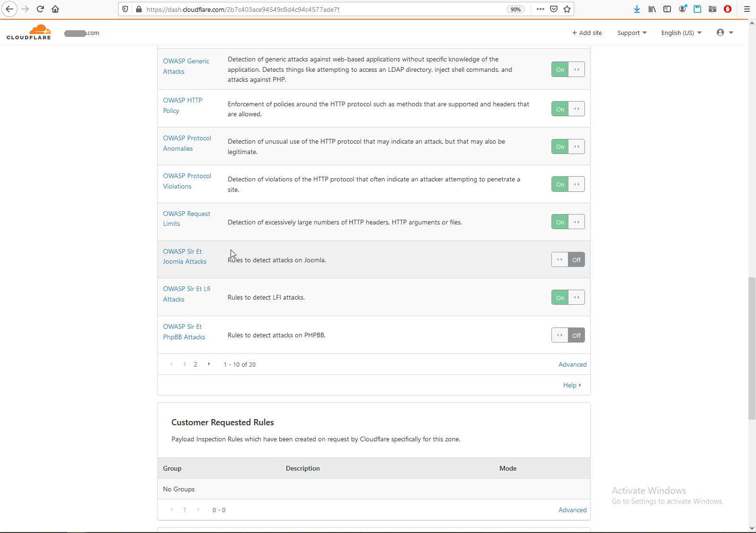This screenshot has width=756, height=533.
Task: Click the Add site button
Action: [587, 33]
